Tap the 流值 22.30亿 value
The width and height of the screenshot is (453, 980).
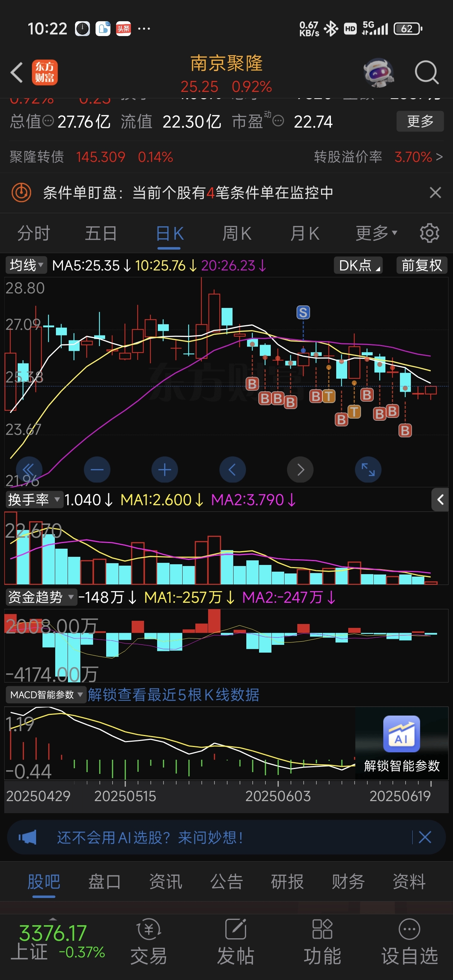(x=171, y=122)
